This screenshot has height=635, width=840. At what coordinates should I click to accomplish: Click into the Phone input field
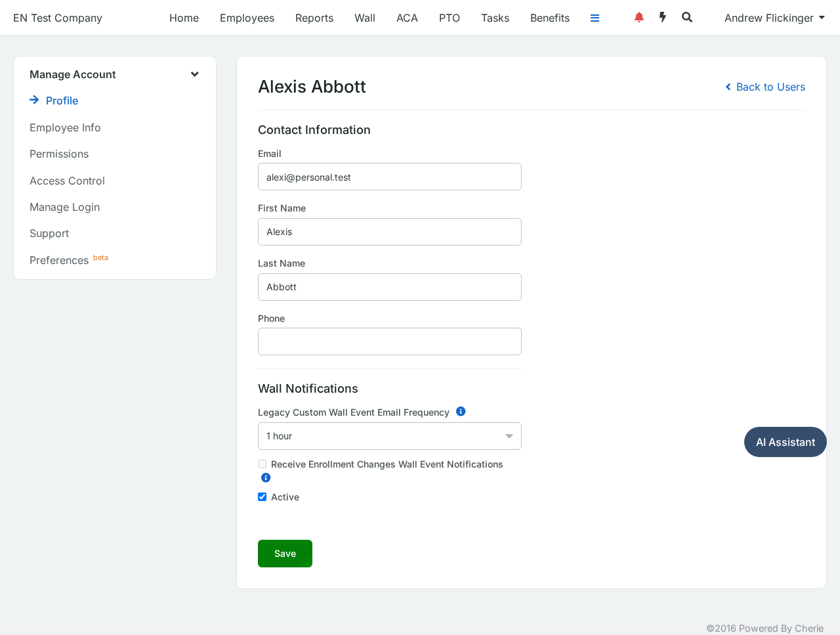pos(390,341)
